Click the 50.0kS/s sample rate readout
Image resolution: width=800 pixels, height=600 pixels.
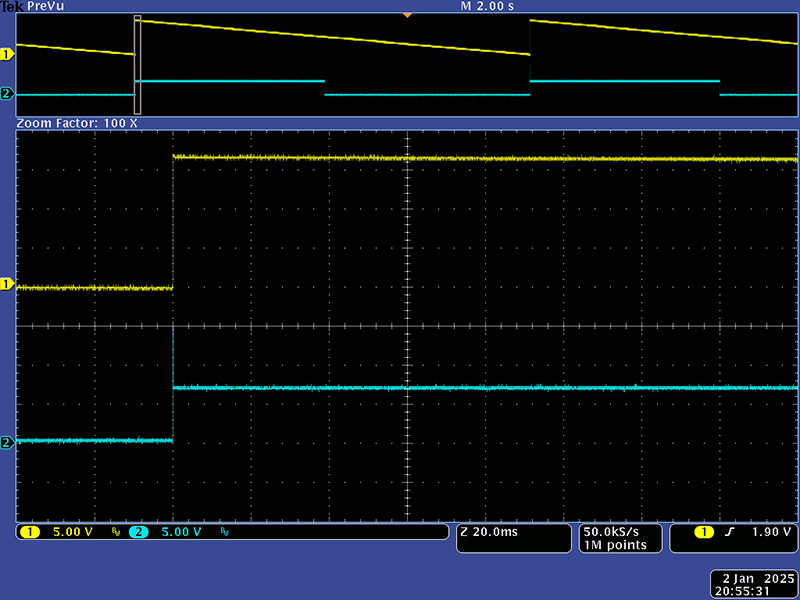coord(613,532)
